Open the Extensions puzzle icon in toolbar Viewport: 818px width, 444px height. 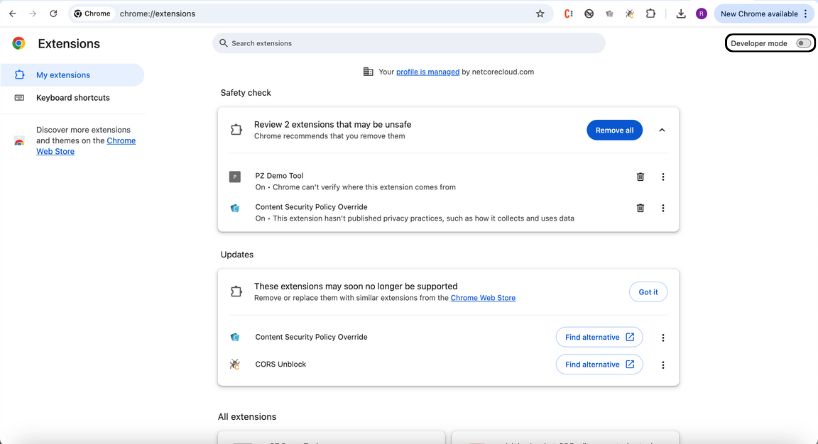pos(650,14)
